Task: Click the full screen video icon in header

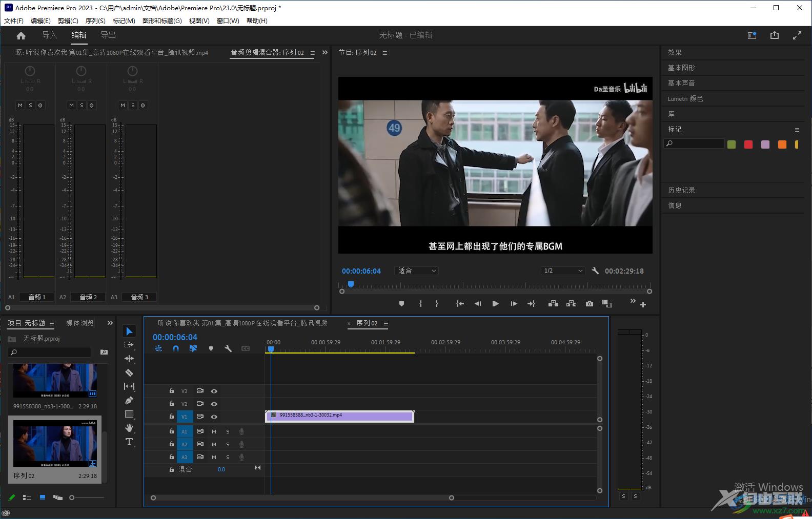Action: (x=797, y=35)
